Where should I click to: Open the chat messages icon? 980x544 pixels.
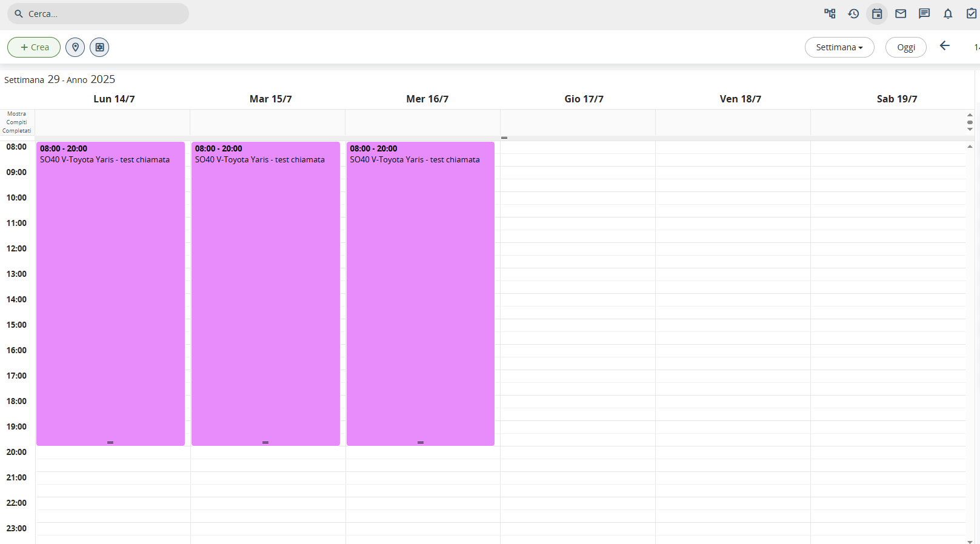(x=924, y=13)
